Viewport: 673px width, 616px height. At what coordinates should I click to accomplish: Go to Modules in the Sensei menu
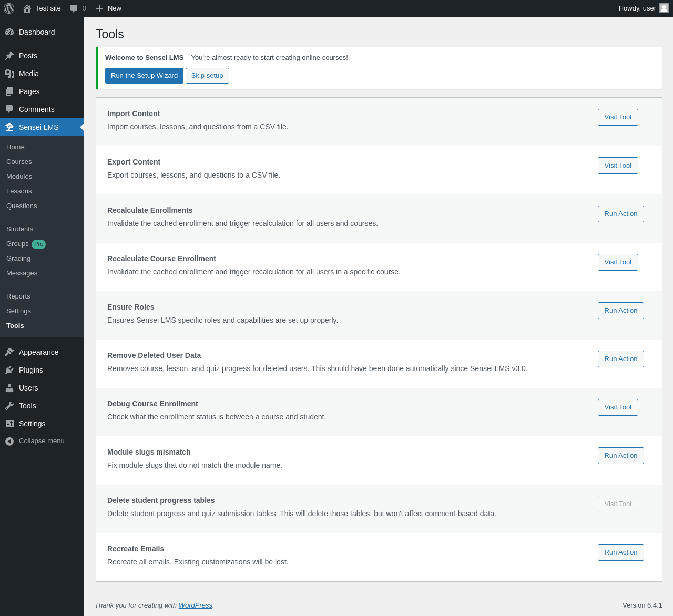click(x=42, y=177)
